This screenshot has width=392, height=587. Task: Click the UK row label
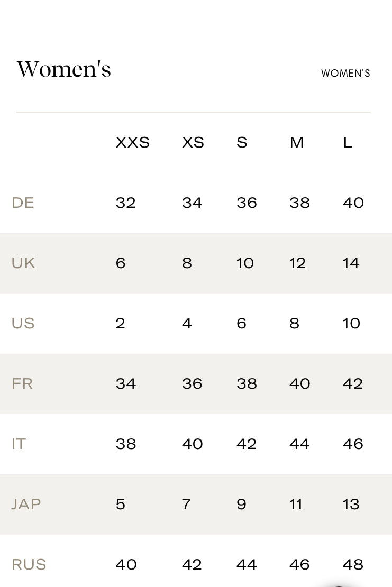(23, 263)
